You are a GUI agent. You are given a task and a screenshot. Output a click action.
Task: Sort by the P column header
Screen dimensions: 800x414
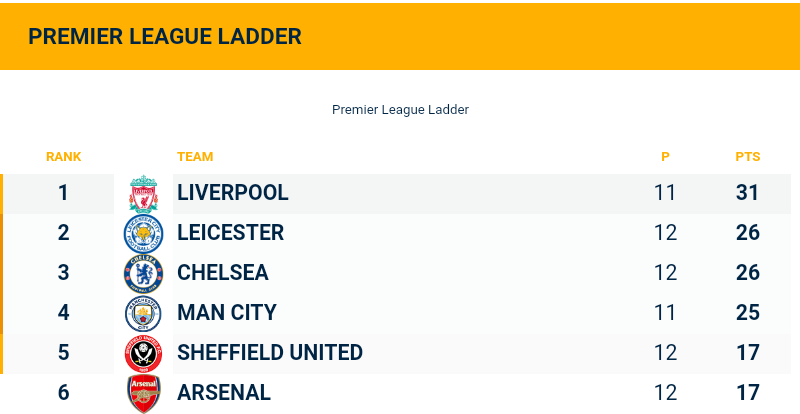coord(665,157)
